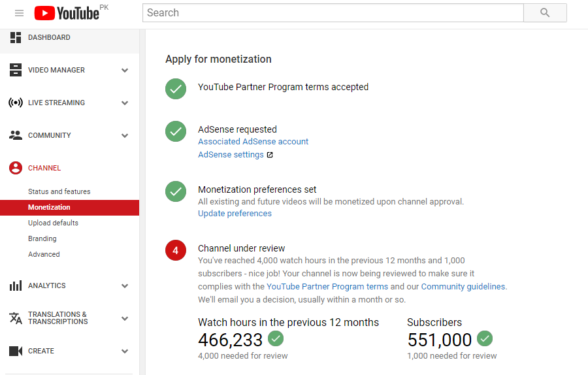Click the external link icon beside AdSense settings
Image resolution: width=588 pixels, height=375 pixels.
270,155
